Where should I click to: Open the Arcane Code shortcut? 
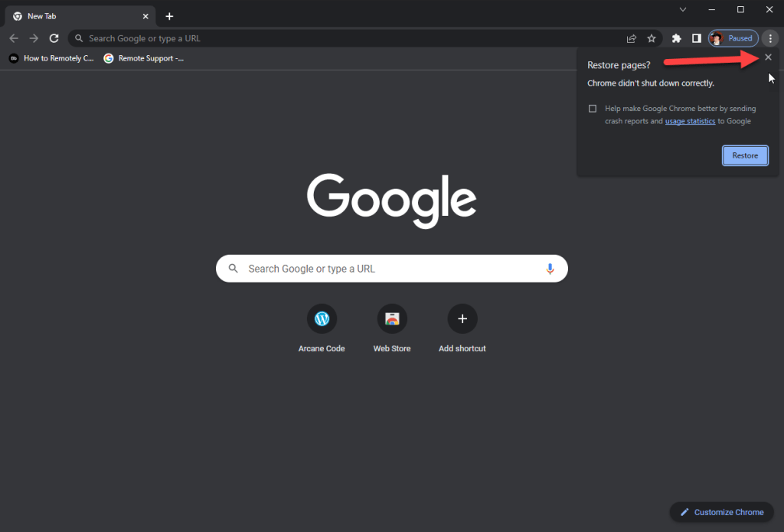[x=322, y=319]
